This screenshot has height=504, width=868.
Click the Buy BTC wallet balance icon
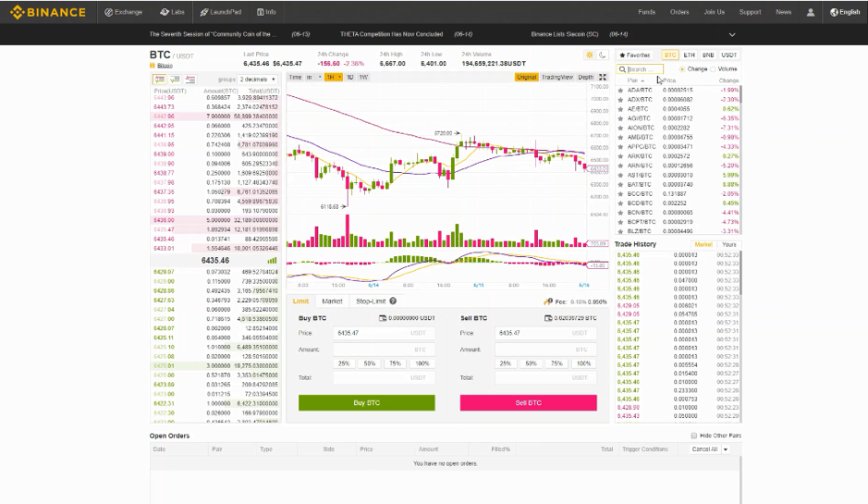point(383,318)
